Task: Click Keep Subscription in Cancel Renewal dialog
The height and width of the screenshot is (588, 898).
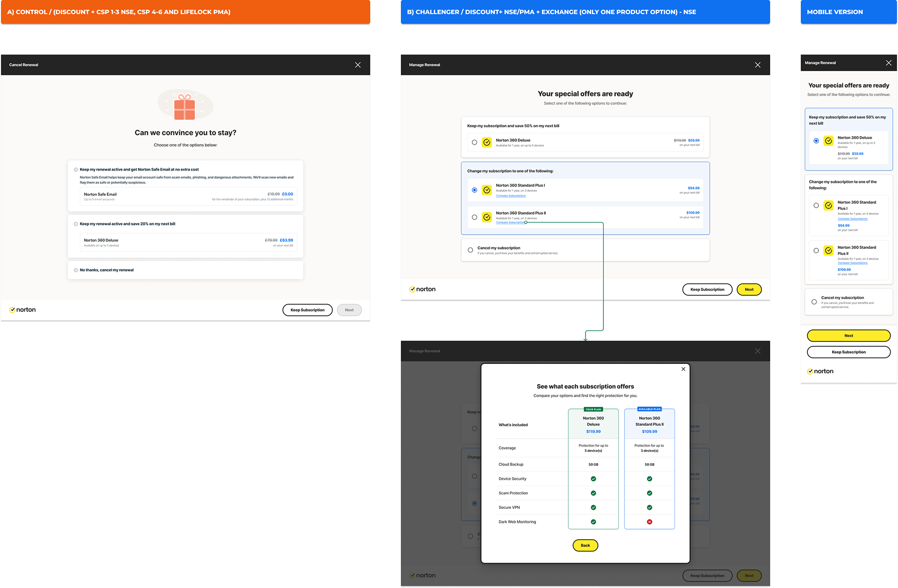Action: pos(307,310)
